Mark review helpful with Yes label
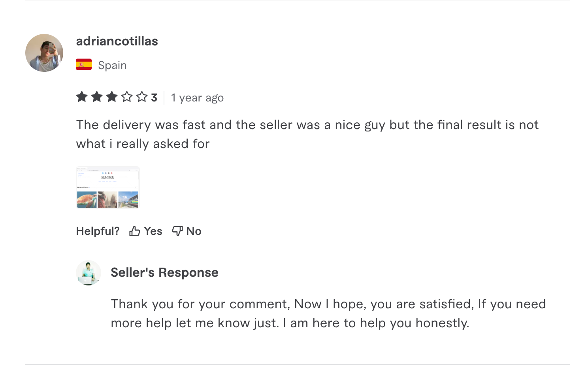This screenshot has width=588, height=377. tap(153, 231)
